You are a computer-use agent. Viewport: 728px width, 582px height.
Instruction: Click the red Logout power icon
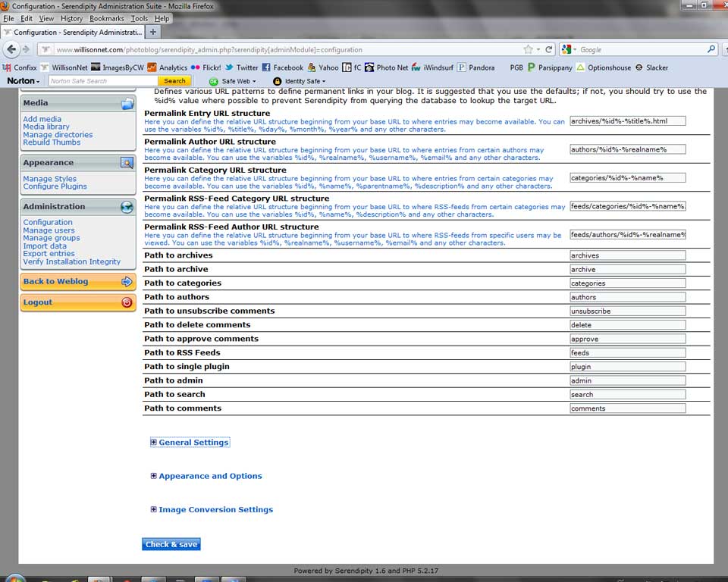[x=127, y=302]
